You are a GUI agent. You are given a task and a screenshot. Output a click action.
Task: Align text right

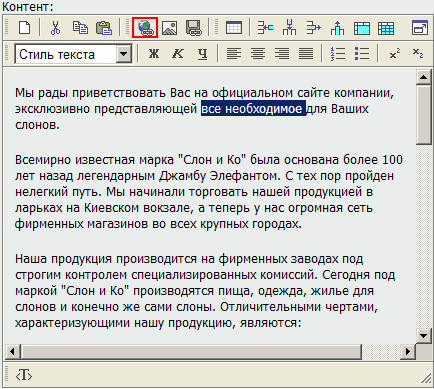282,54
